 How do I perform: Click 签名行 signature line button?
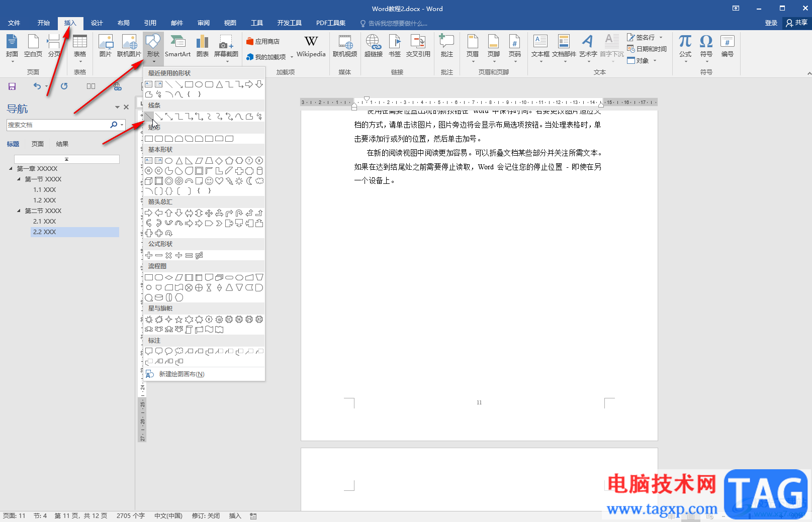[x=645, y=38]
